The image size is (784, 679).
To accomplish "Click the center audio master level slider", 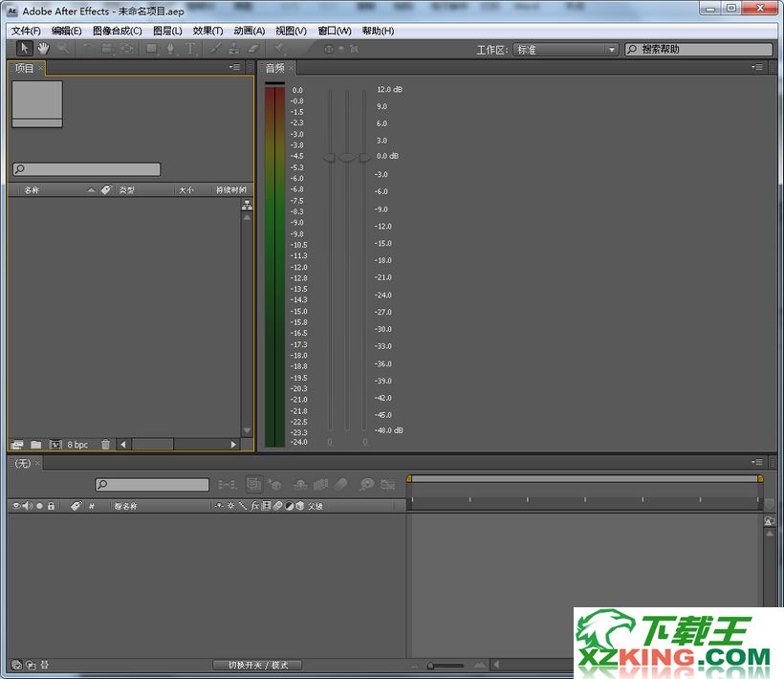I will [x=347, y=158].
